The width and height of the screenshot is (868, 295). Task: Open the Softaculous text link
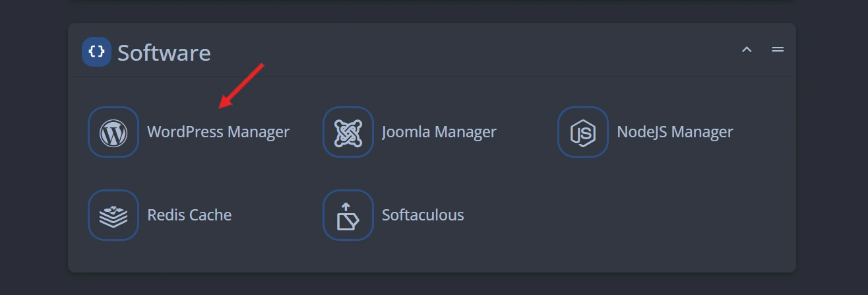coord(423,215)
